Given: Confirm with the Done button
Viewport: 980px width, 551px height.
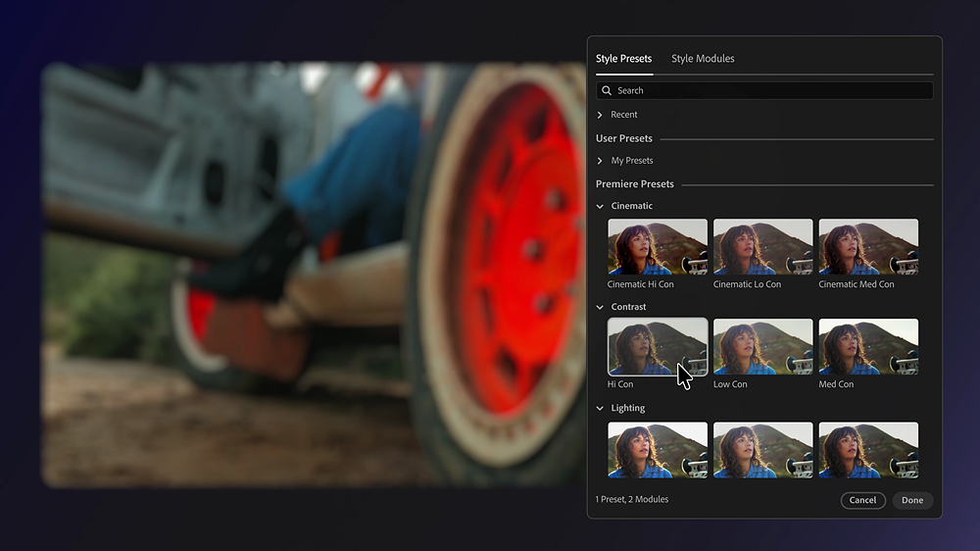Looking at the screenshot, I should (x=912, y=500).
